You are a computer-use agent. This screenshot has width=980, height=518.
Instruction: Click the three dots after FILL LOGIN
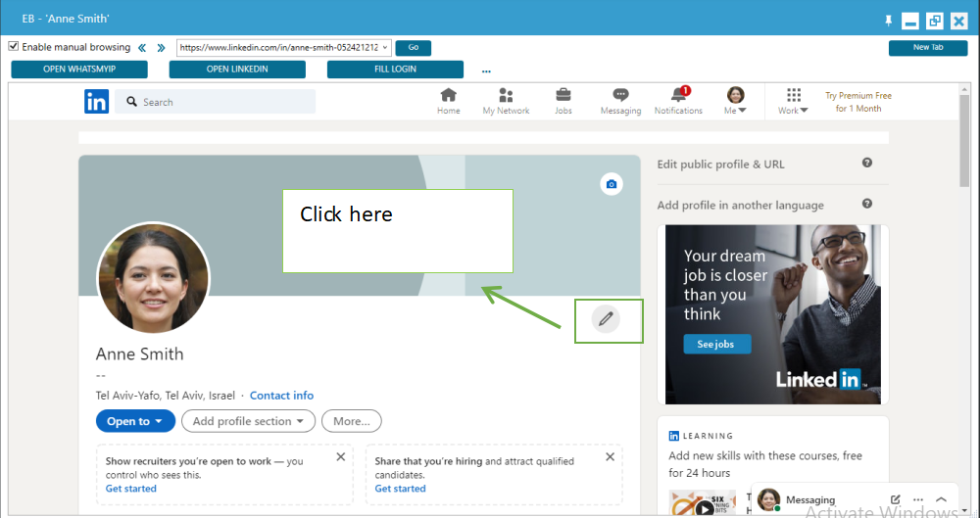pos(486,71)
